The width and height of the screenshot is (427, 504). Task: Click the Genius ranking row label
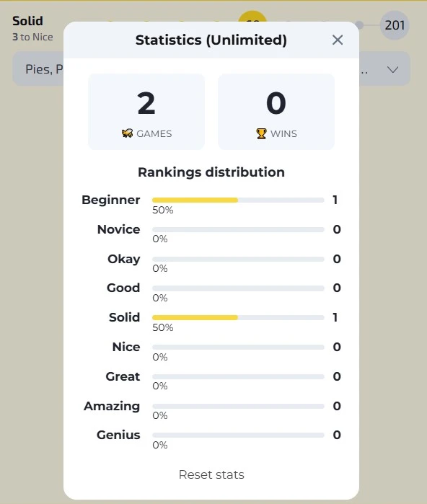pyautogui.click(x=118, y=435)
